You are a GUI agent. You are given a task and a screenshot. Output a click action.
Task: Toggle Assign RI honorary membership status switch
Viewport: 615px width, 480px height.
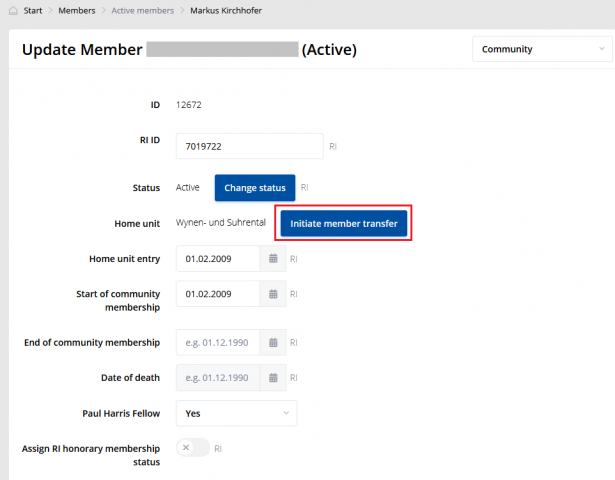click(192, 448)
